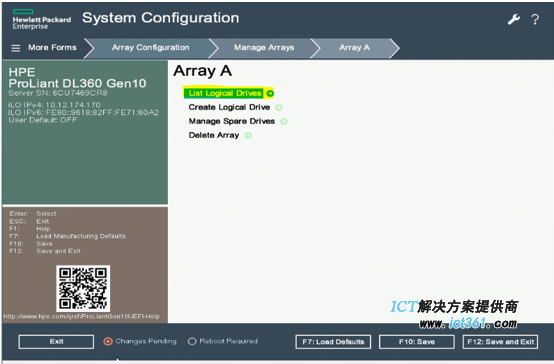Select the Array A breadcrumb

pyautogui.click(x=354, y=48)
